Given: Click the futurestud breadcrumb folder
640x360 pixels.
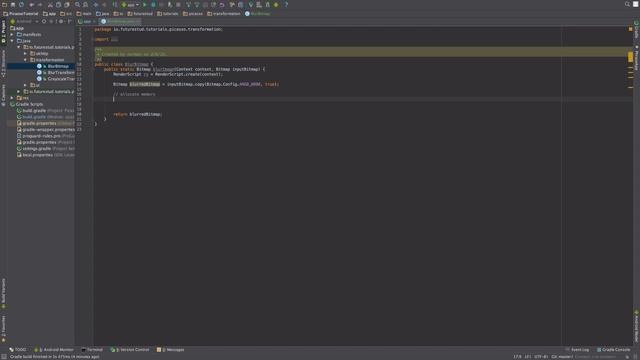Looking at the screenshot, I should (x=140, y=13).
